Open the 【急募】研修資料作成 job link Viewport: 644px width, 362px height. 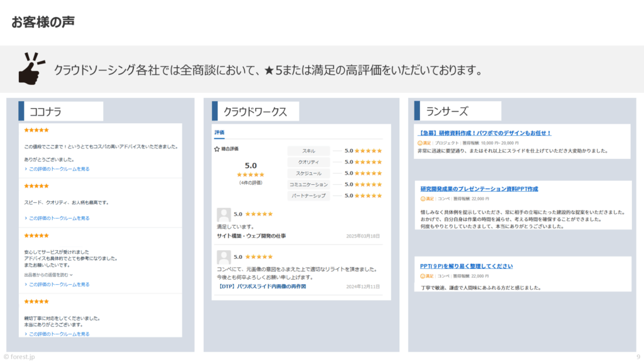pyautogui.click(x=484, y=133)
